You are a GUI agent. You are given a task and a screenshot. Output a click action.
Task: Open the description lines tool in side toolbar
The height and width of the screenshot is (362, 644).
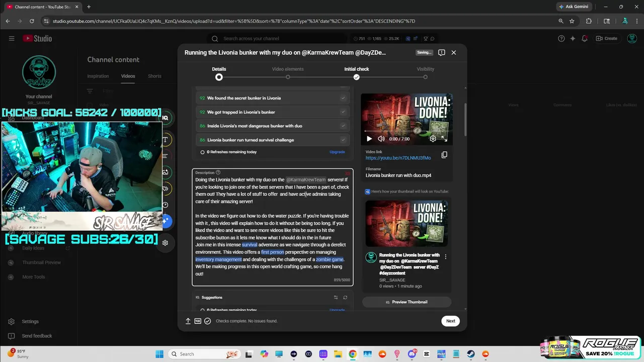tap(165, 156)
